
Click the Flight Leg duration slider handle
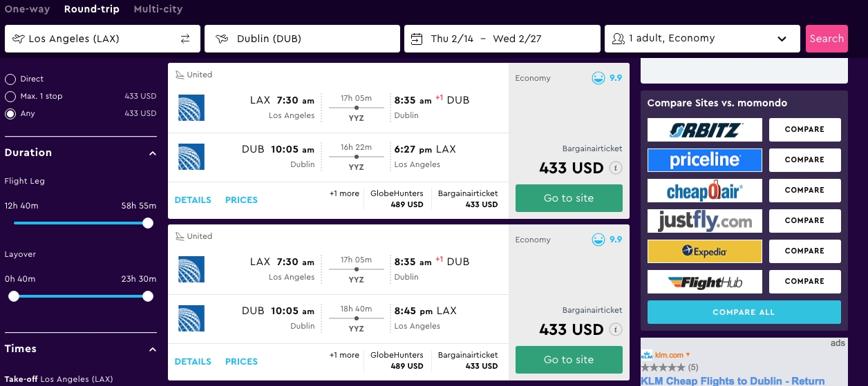coord(147,223)
